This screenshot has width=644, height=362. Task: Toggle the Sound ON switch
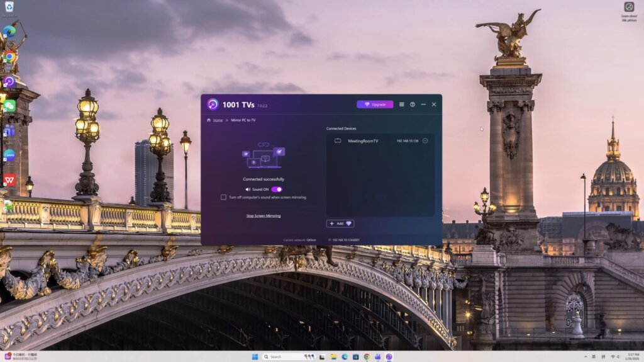(277, 189)
